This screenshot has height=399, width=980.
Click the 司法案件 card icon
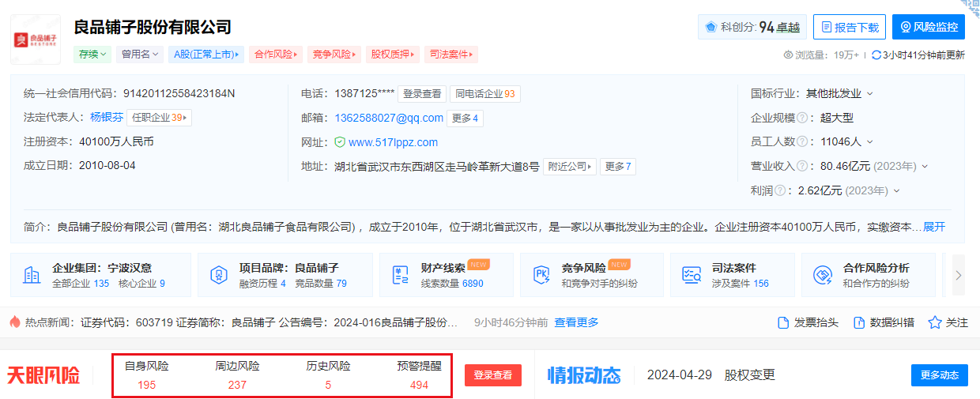(x=692, y=275)
